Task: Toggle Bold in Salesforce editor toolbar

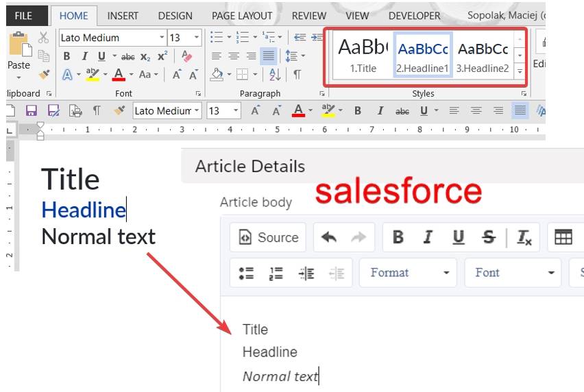Action: pyautogui.click(x=398, y=237)
